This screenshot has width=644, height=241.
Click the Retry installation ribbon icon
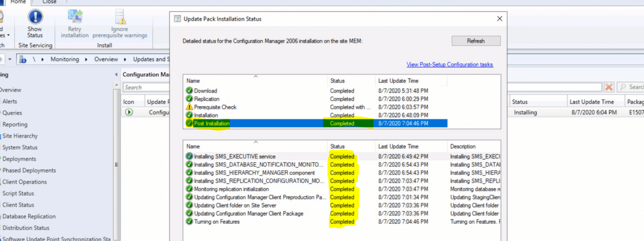pyautogui.click(x=75, y=16)
